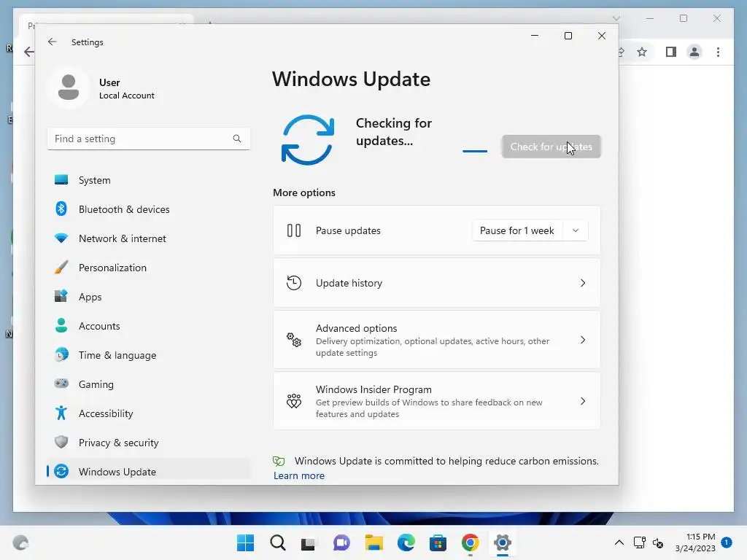Open taskbar Search
747x560 pixels.
click(x=278, y=542)
